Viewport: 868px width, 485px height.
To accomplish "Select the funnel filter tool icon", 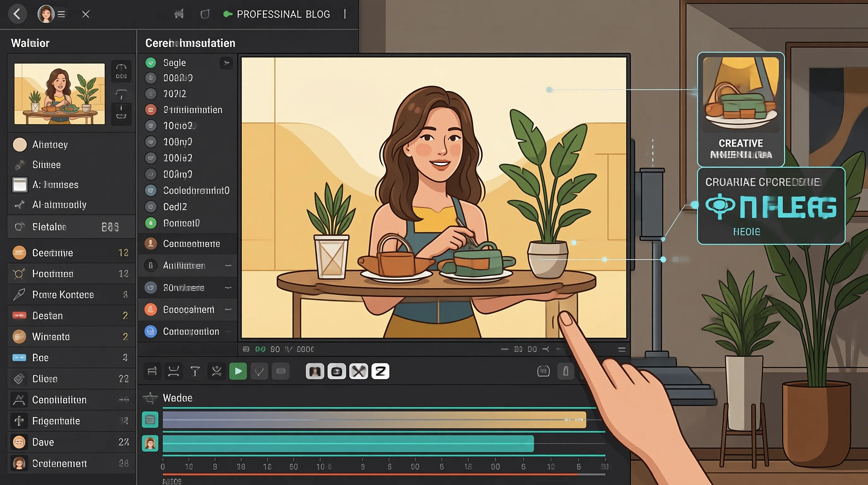I will click(195, 371).
